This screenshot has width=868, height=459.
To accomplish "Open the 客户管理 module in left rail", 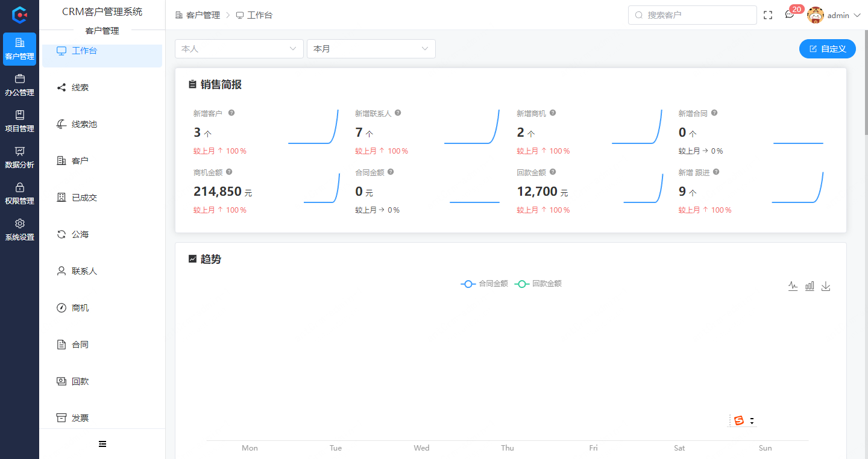I will [x=19, y=49].
